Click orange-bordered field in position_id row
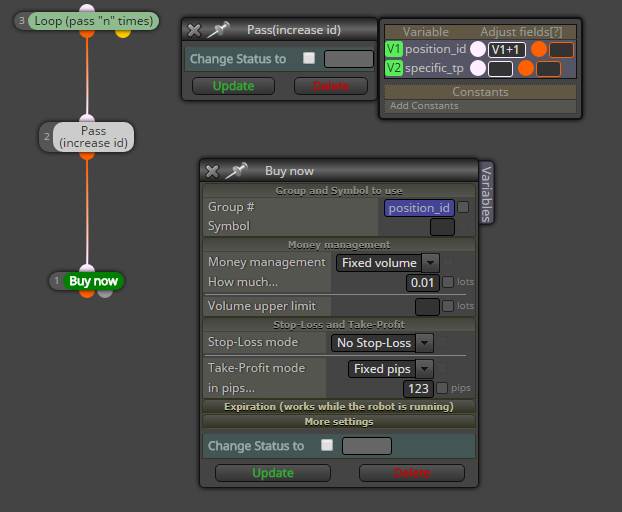 point(561,50)
